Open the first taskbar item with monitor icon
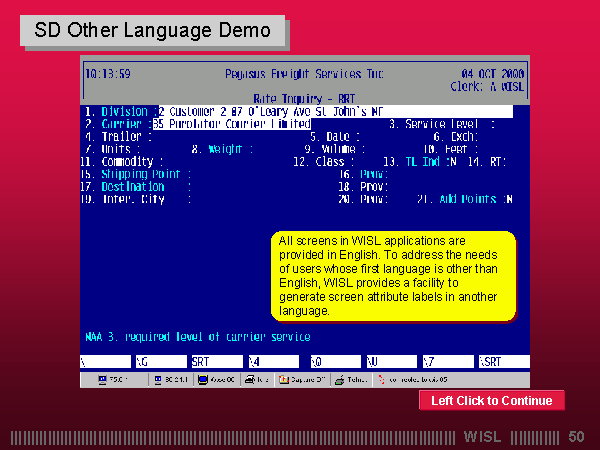 [113, 380]
